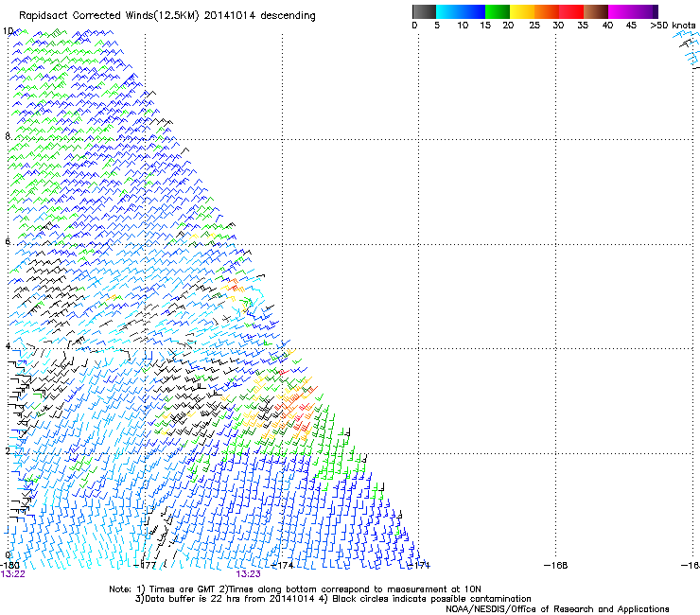Click the gray 0-5 knots legend swatch
The height and width of the screenshot is (615, 700).
click(x=424, y=11)
